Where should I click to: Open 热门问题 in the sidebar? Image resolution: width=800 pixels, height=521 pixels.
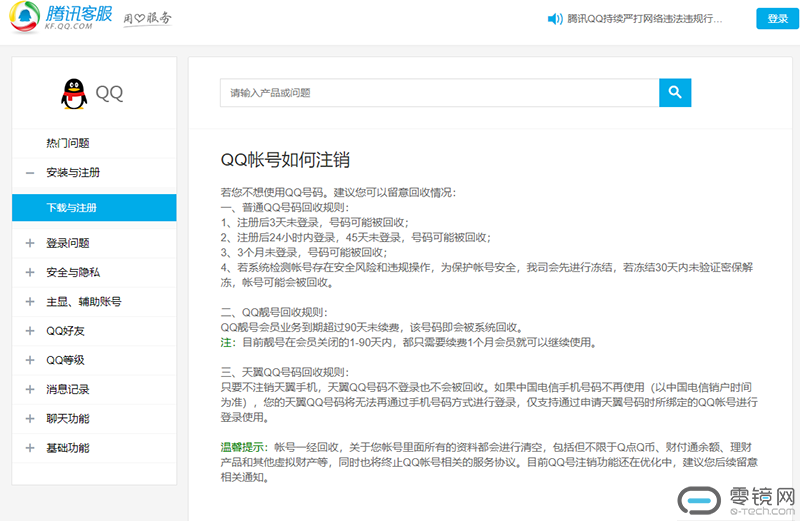68,143
